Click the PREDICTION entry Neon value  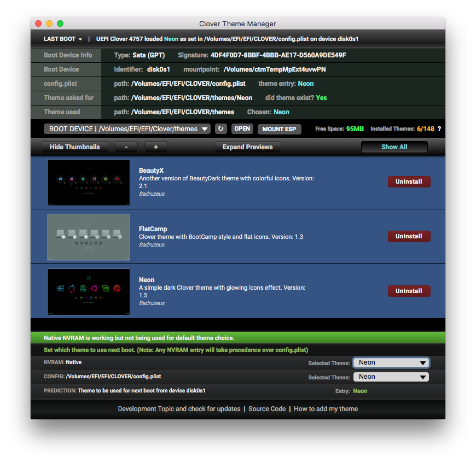(x=360, y=391)
